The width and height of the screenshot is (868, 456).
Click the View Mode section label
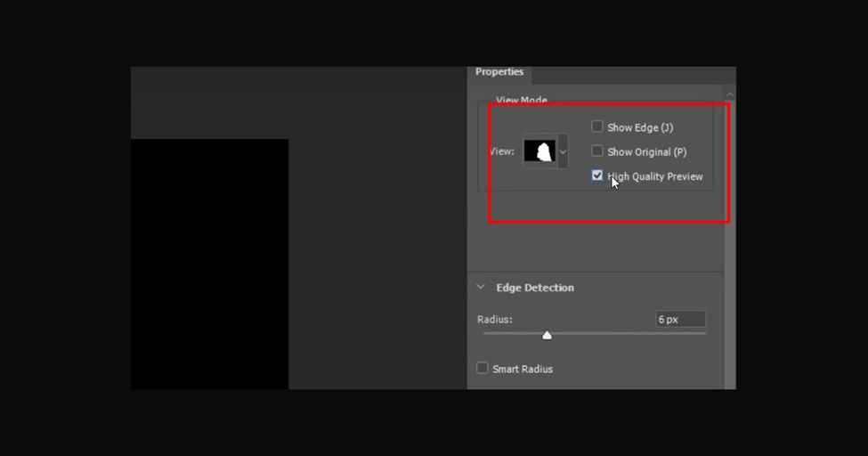(x=522, y=101)
